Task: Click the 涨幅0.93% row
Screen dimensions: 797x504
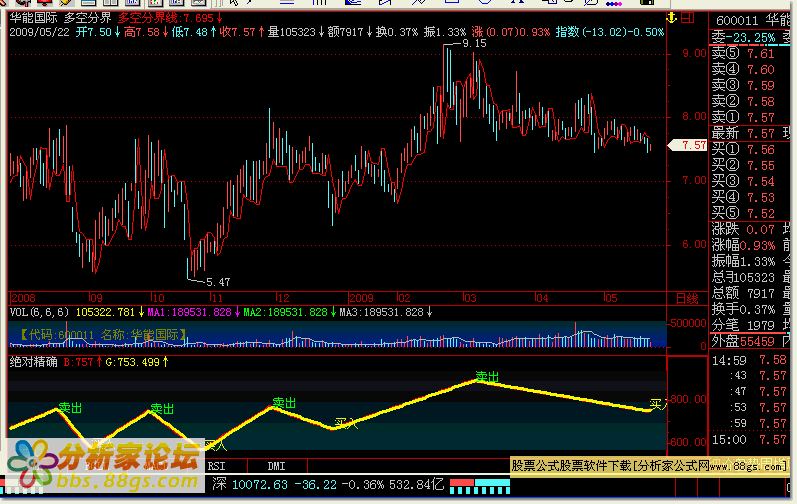Action: [743, 245]
